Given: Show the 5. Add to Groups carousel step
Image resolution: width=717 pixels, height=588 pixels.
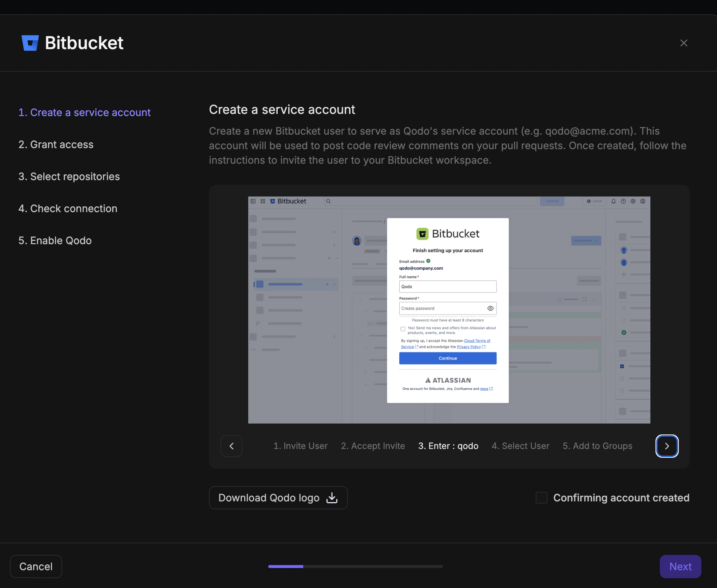Looking at the screenshot, I should pyautogui.click(x=597, y=446).
